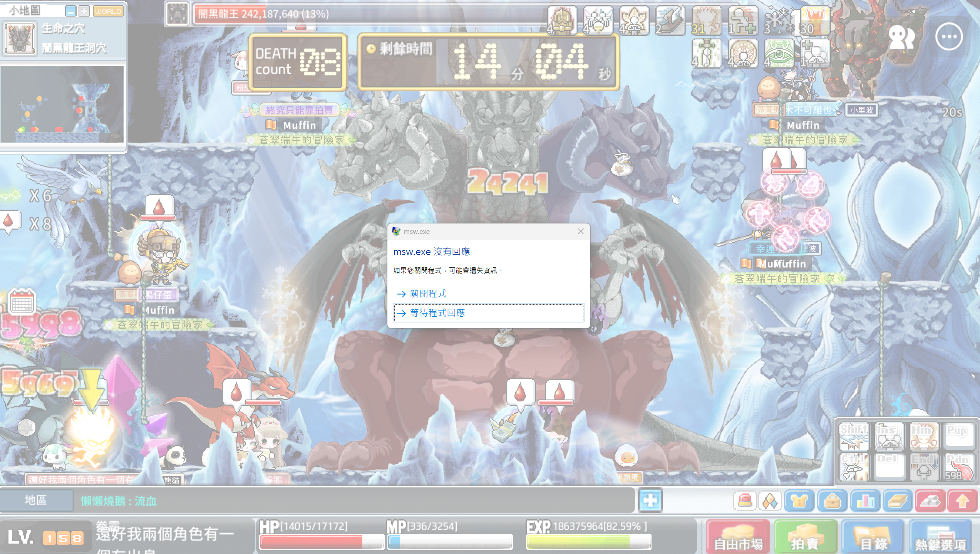Choose 等待程式回應 in the dialog
The image size is (980, 554).
pos(488,313)
